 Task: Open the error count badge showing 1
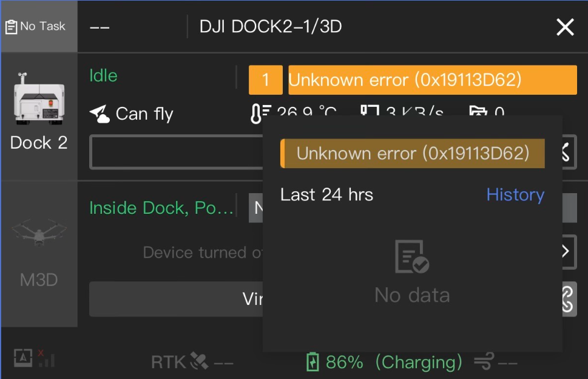tap(266, 80)
